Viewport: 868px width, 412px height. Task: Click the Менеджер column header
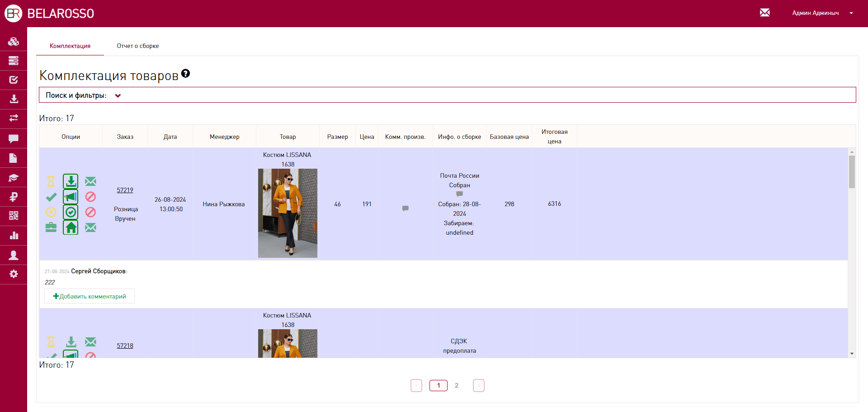(225, 137)
